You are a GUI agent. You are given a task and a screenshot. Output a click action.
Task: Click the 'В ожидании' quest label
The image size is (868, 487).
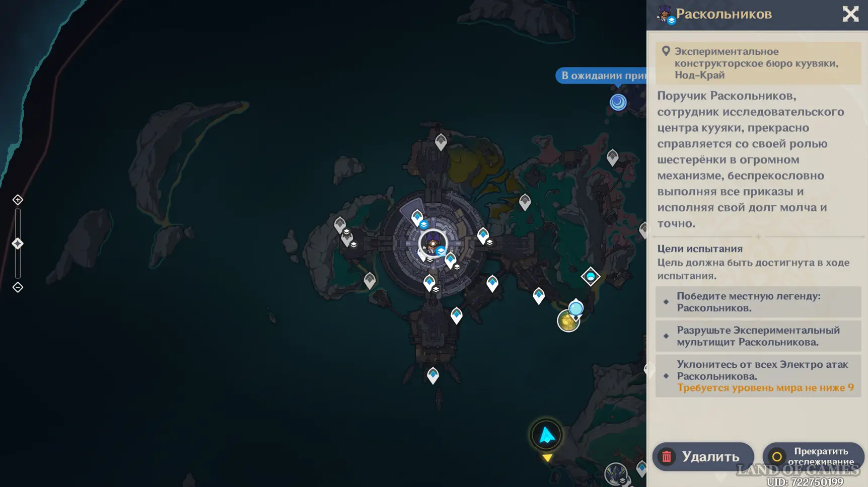point(601,75)
